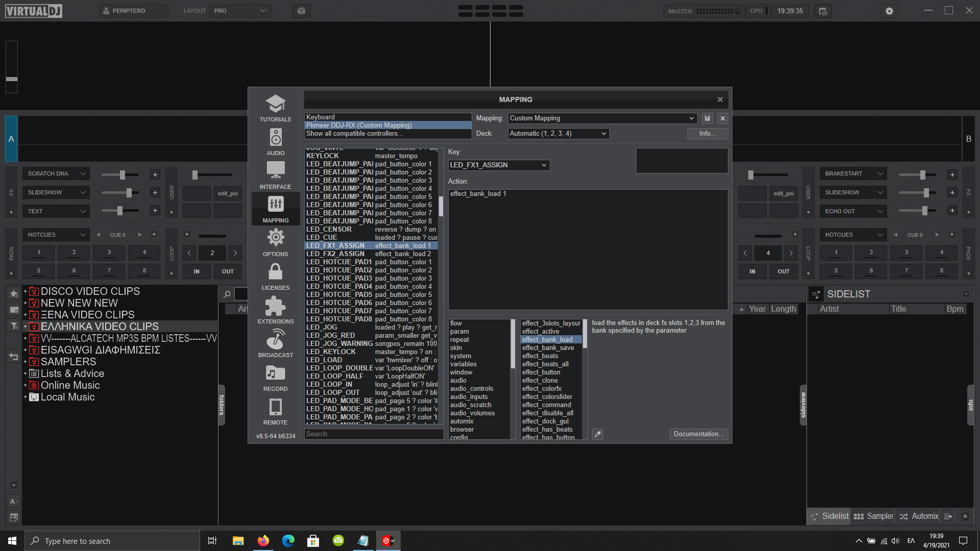The height and width of the screenshot is (551, 980).
Task: Click the filter folder icon in browser sidebar
Action: click(14, 325)
